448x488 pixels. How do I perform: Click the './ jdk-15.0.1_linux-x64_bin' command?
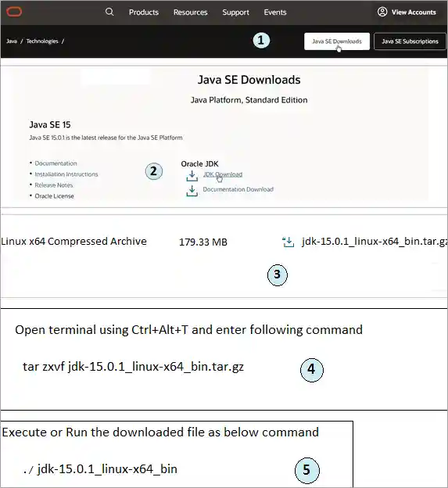[100, 468]
